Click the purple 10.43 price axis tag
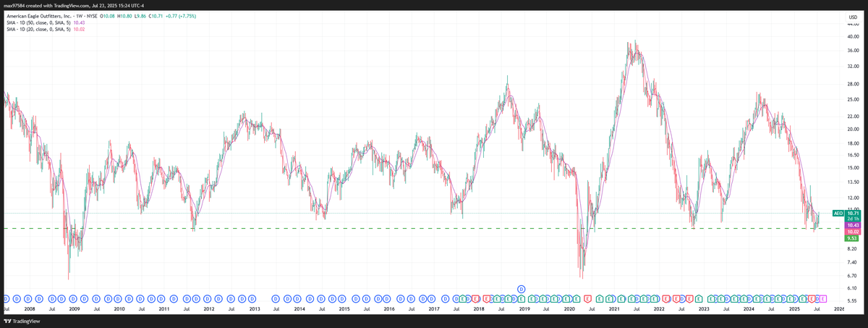Viewport: 868px width, 328px height. click(853, 225)
